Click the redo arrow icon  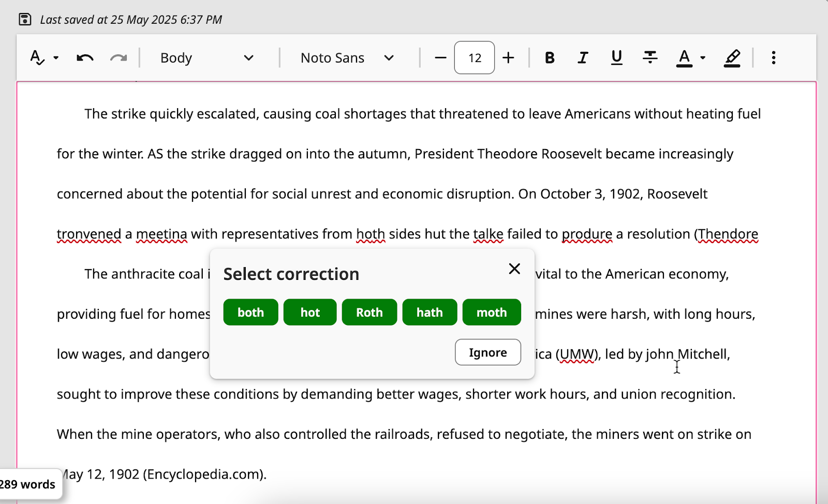click(119, 57)
